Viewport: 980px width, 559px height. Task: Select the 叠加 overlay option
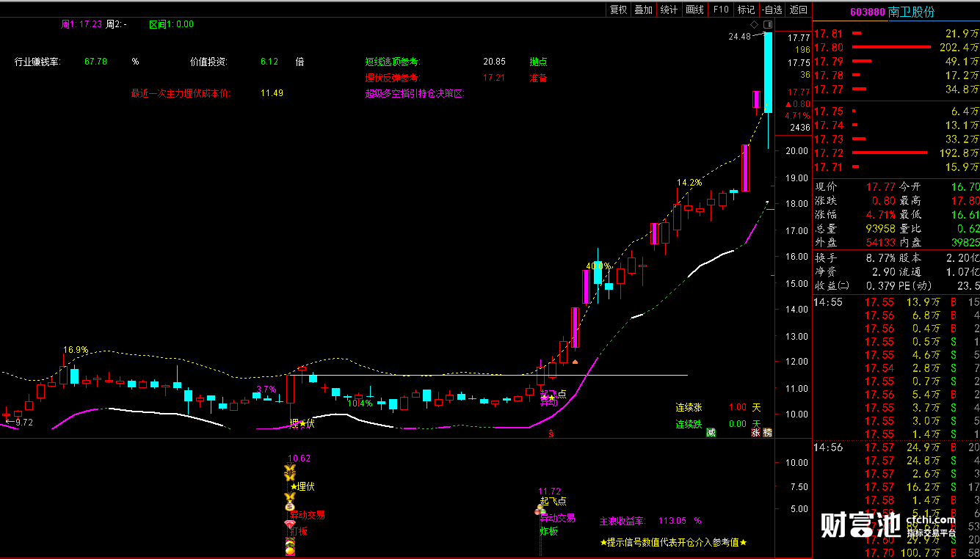click(644, 10)
